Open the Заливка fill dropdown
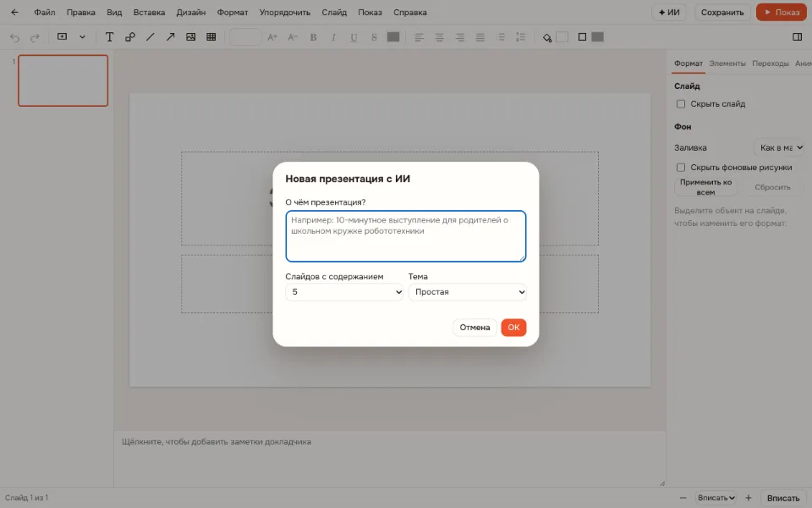 click(x=779, y=147)
